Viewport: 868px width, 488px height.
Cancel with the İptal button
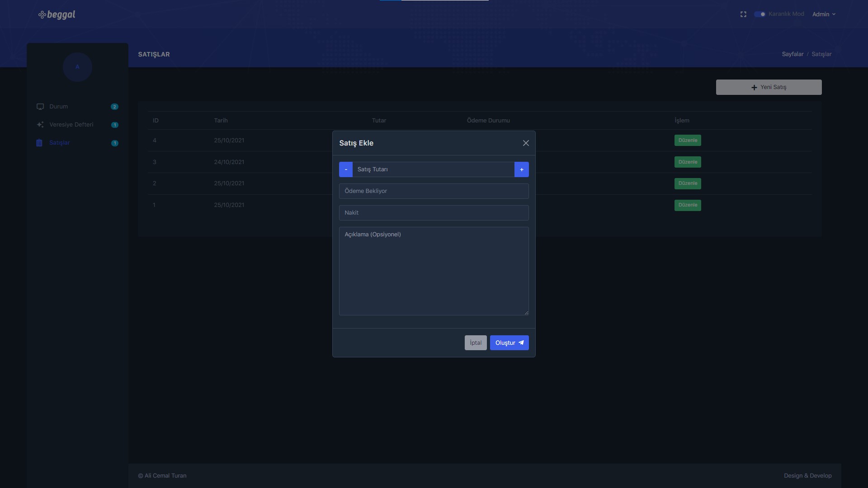(x=476, y=343)
